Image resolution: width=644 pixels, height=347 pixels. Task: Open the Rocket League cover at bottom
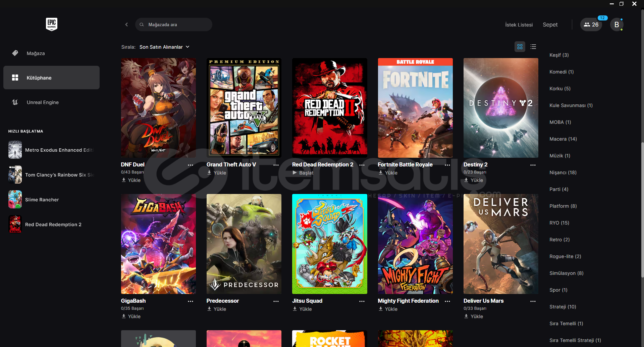330,339
